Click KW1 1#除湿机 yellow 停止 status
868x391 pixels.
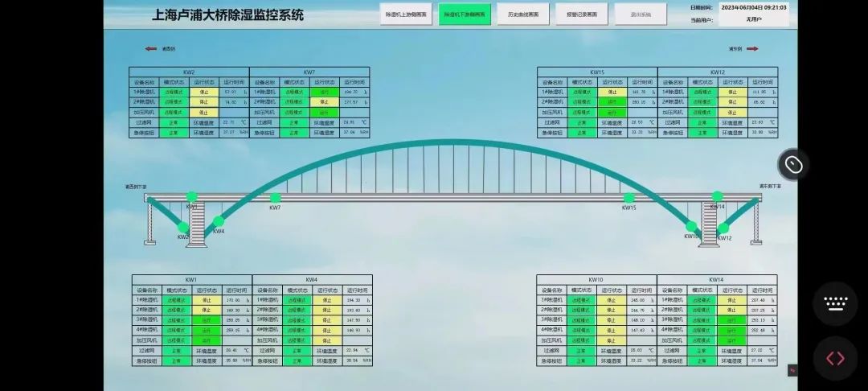[207, 300]
